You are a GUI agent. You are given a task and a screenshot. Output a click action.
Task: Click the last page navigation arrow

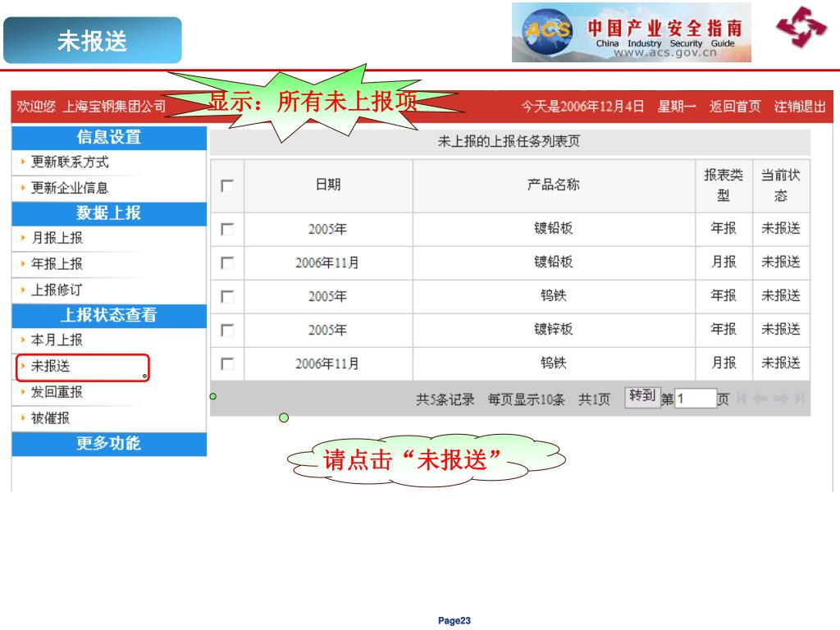click(800, 399)
